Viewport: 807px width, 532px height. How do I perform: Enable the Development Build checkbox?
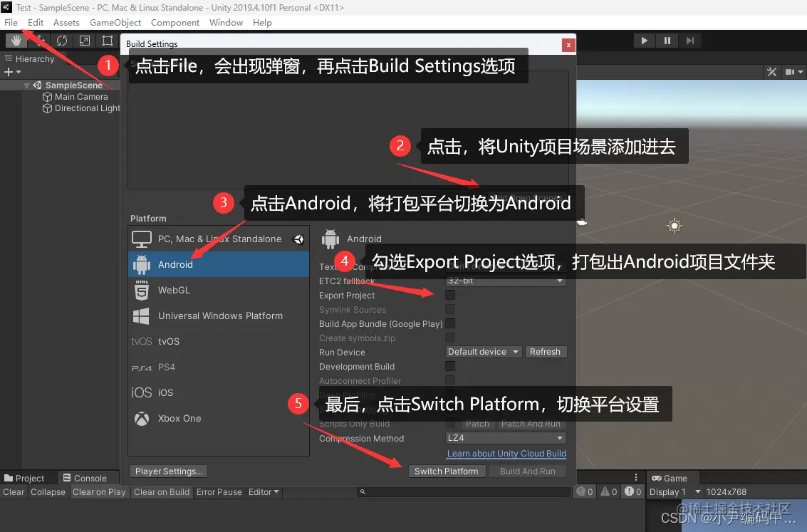pos(450,366)
